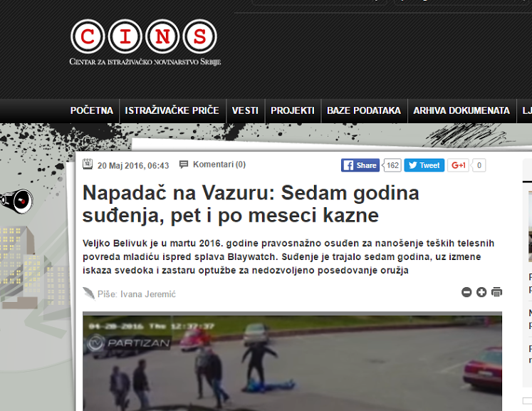Share the article on Facebook
This screenshot has width=532, height=411.
click(360, 165)
